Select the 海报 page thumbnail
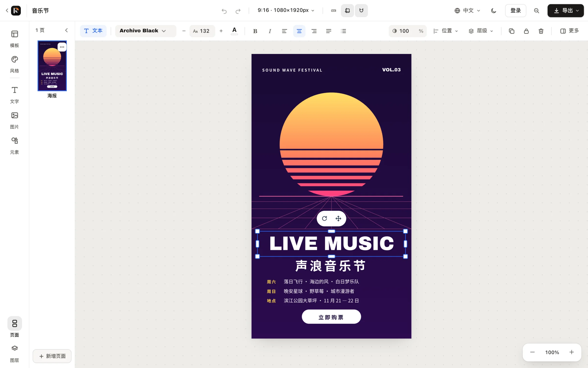The width and height of the screenshot is (588, 368). [x=52, y=66]
